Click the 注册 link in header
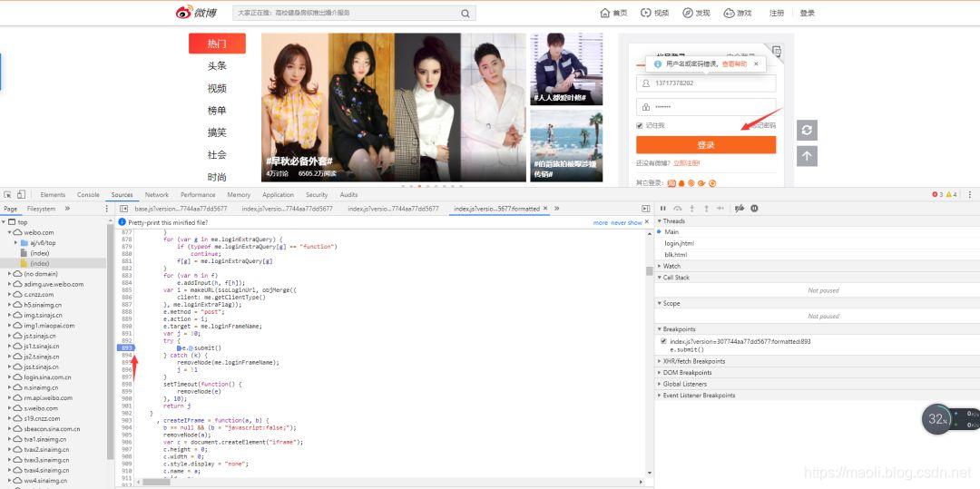The image size is (980, 489). click(776, 13)
